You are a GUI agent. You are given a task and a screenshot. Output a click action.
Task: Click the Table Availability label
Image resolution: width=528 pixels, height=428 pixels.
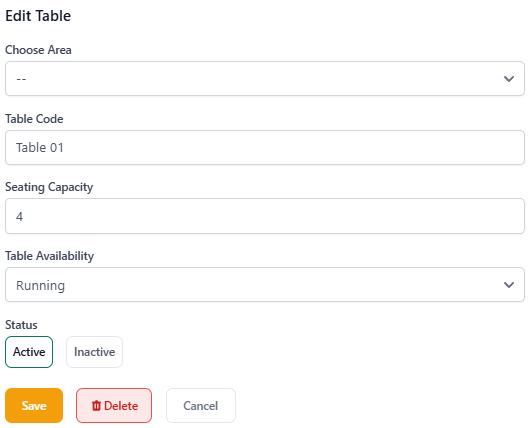coord(50,256)
